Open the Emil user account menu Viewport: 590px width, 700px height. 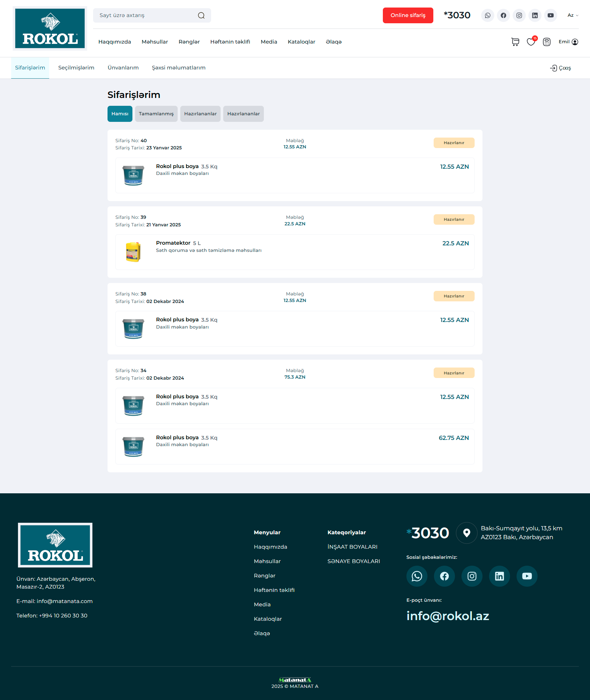(568, 42)
